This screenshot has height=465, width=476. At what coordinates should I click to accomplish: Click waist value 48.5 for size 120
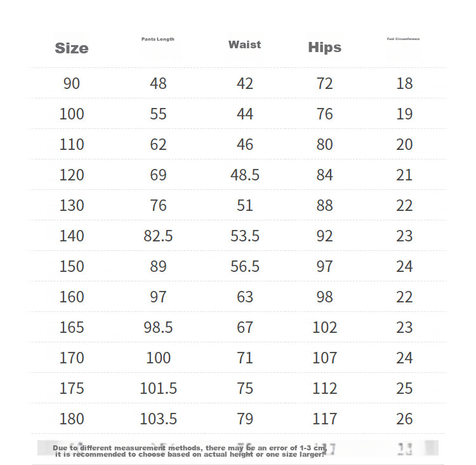tap(245, 175)
